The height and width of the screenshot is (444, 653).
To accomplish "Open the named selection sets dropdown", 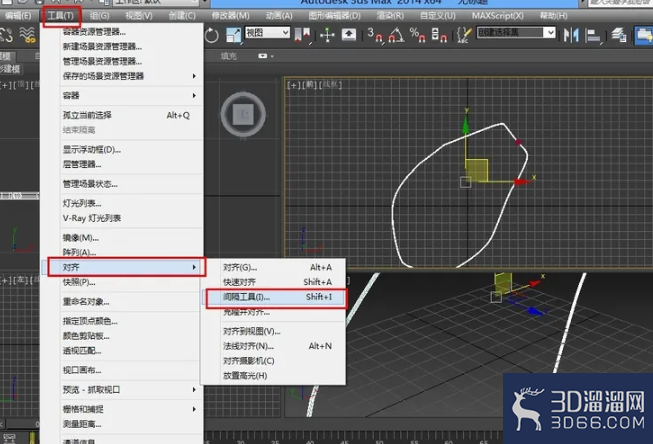I will 516,32.
